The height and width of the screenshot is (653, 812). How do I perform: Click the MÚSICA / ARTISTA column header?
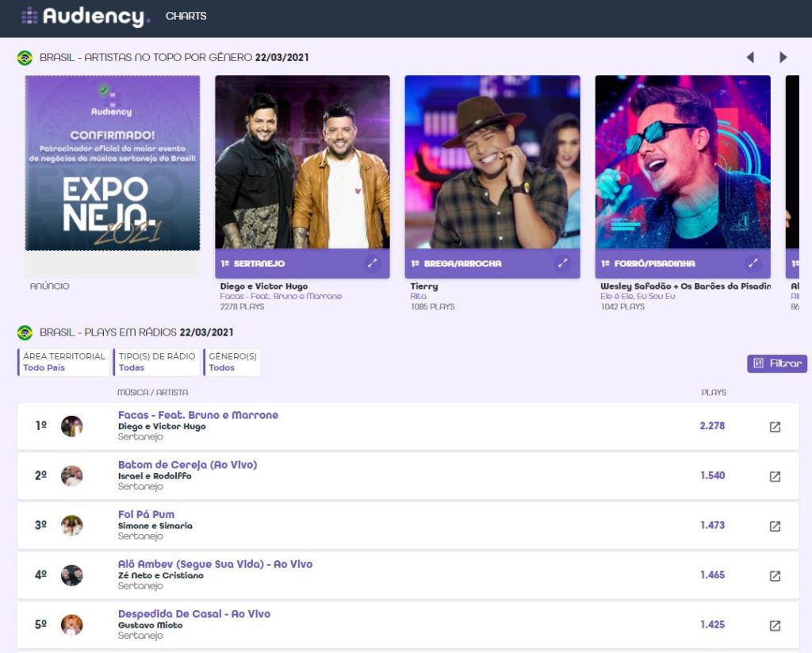(x=153, y=392)
